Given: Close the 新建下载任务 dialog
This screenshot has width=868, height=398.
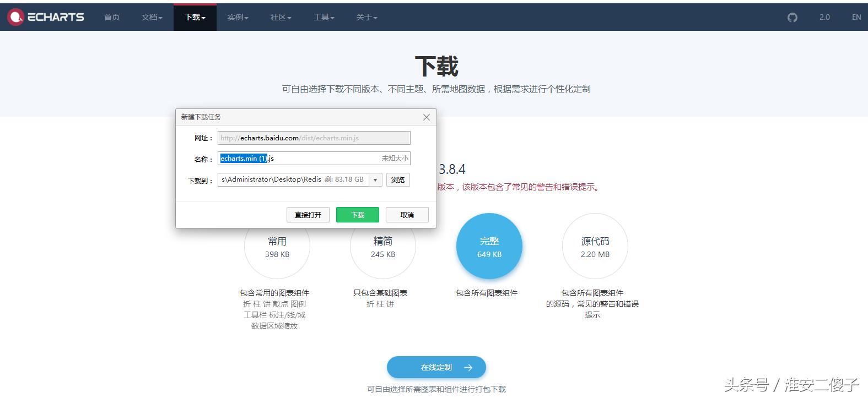Looking at the screenshot, I should [427, 117].
